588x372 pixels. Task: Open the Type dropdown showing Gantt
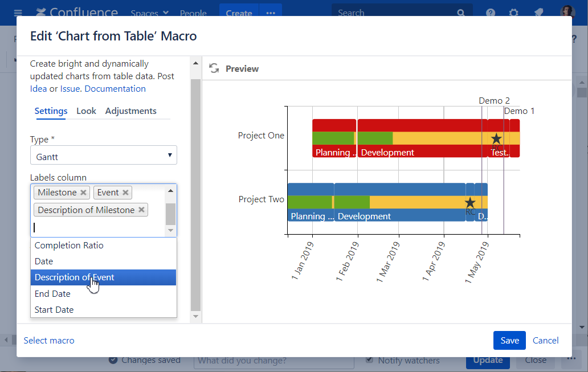(x=103, y=156)
